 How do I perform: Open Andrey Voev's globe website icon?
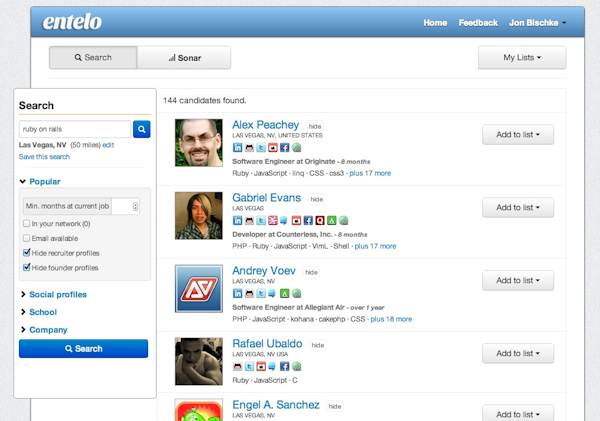(x=297, y=294)
